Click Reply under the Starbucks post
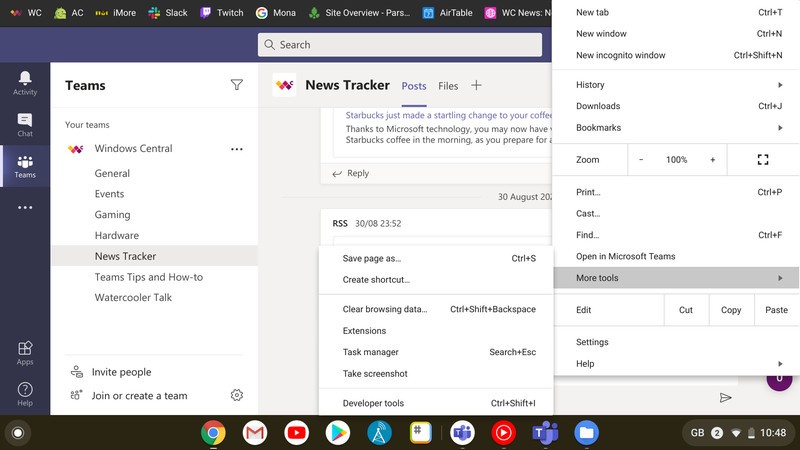This screenshot has height=450, width=800. (351, 173)
